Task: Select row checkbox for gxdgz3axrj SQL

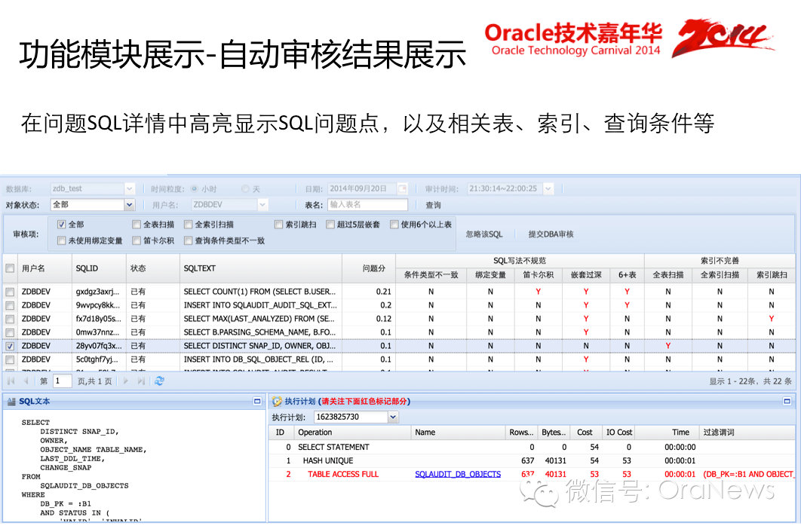Action: tap(10, 292)
